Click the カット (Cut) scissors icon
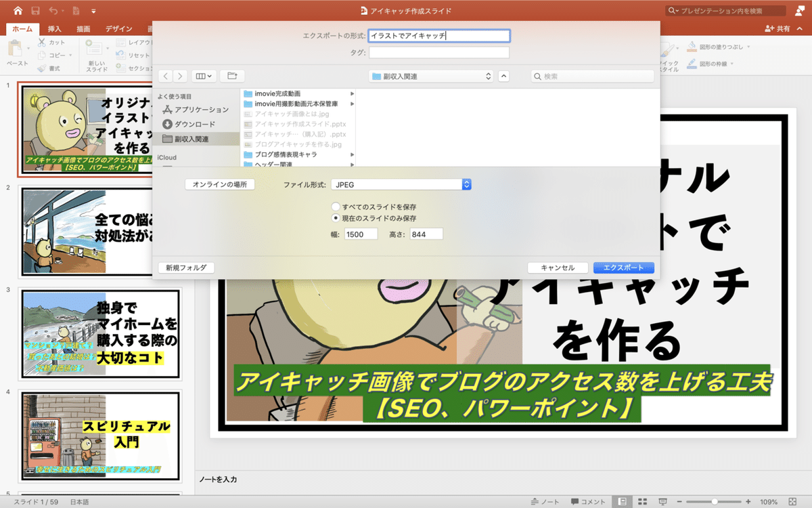 click(x=42, y=42)
